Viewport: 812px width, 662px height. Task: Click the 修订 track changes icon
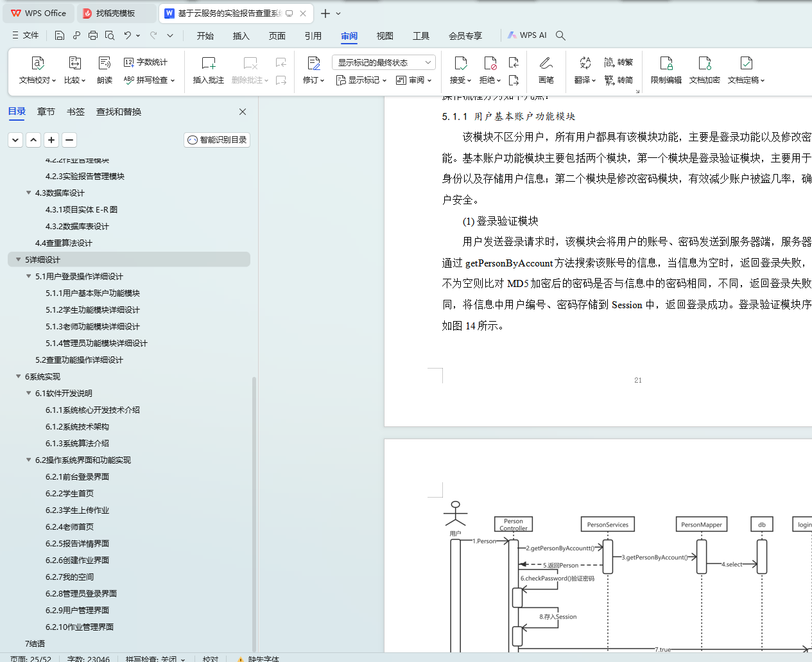(314, 63)
